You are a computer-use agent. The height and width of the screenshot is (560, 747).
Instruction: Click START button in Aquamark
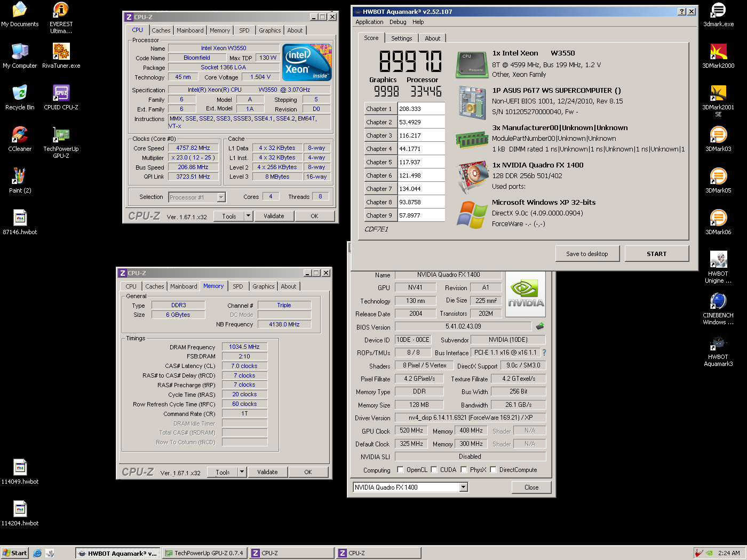click(x=657, y=254)
